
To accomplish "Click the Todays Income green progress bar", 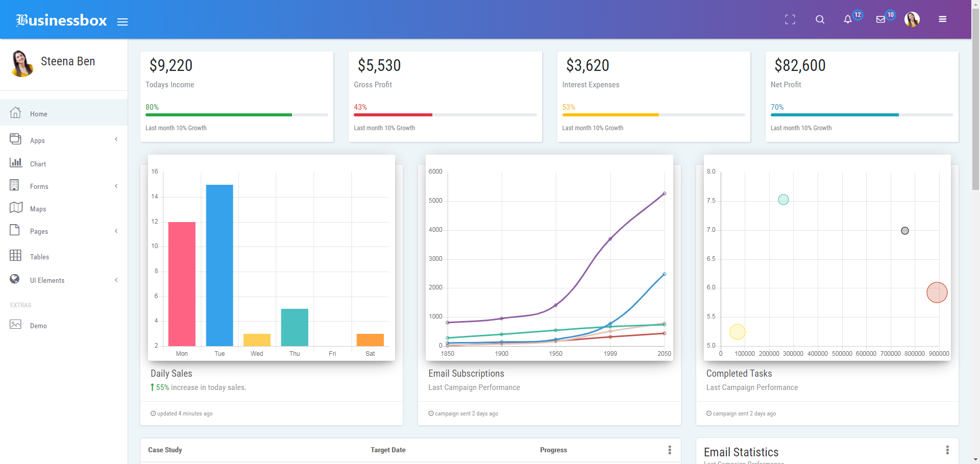I will coord(219,115).
